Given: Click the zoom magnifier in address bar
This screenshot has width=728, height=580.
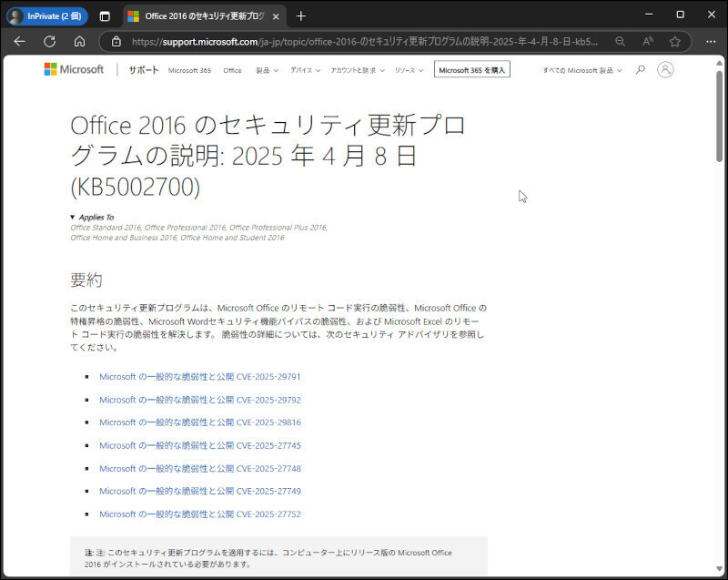Looking at the screenshot, I should (620, 42).
